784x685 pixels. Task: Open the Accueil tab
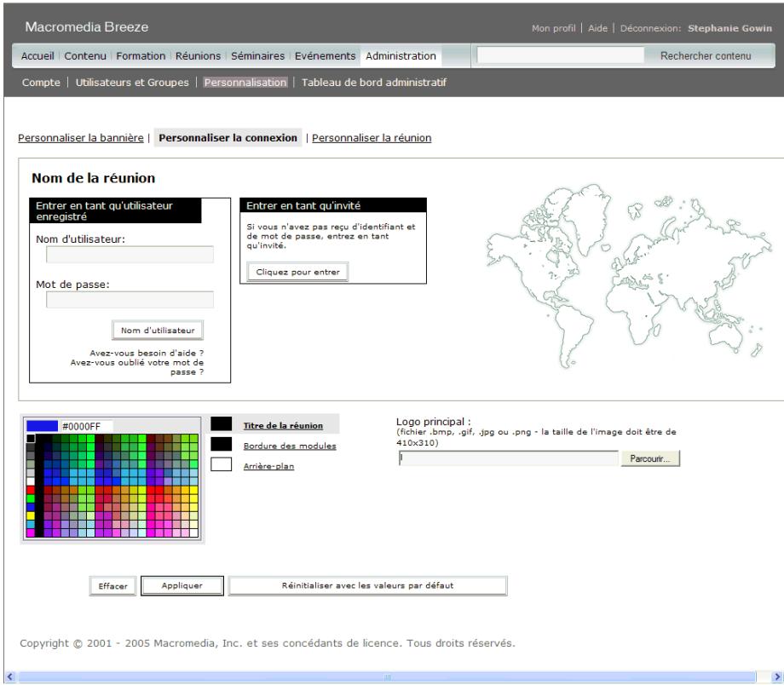37,56
